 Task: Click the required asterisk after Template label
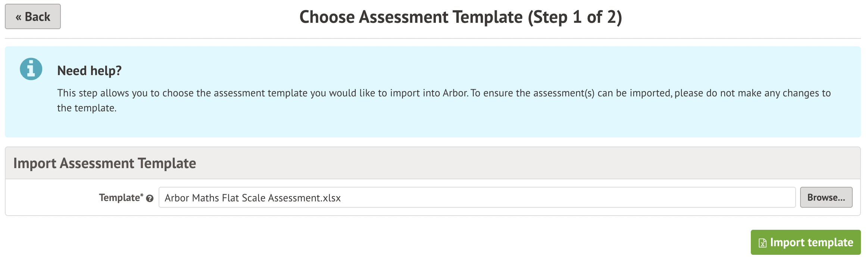click(x=142, y=195)
